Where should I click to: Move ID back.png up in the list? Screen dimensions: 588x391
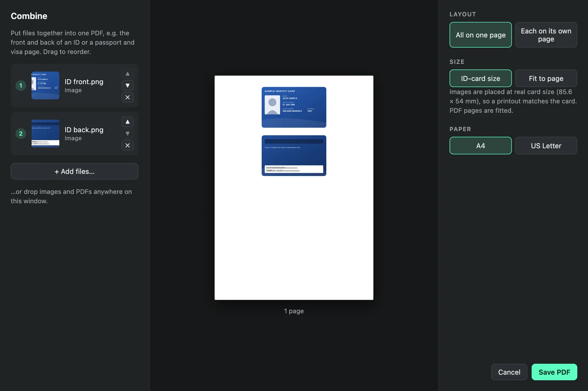(x=128, y=122)
